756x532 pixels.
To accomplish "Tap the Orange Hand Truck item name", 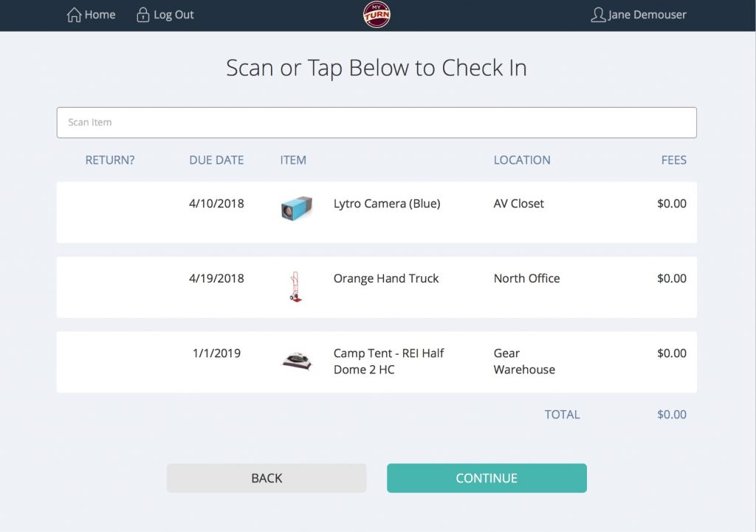I will point(386,278).
